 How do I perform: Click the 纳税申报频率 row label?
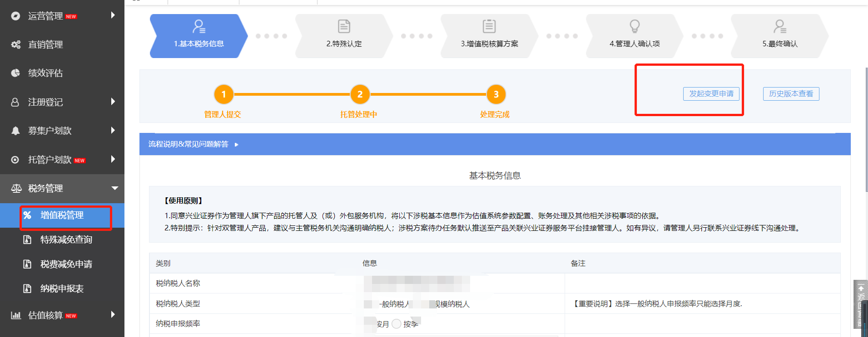(178, 323)
